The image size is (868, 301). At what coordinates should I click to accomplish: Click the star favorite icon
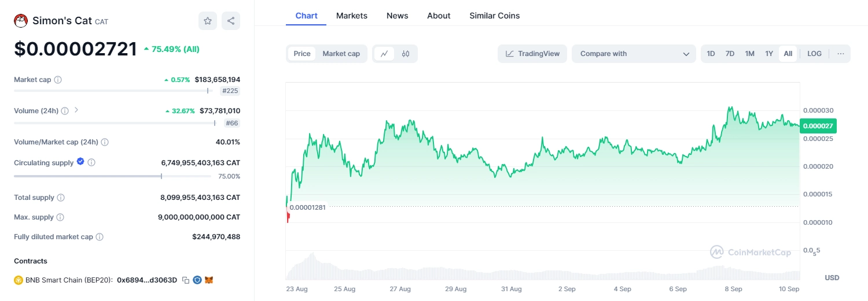point(207,21)
